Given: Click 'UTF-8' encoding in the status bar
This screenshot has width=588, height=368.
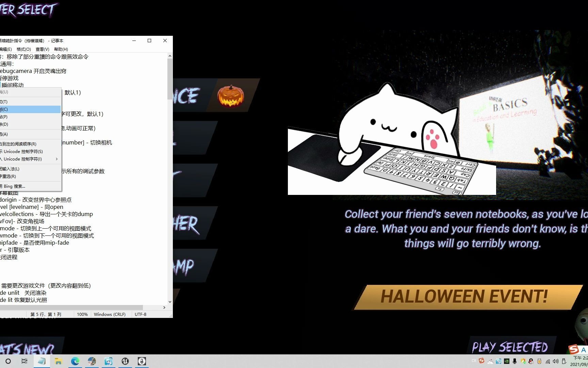Looking at the screenshot, I should (141, 314).
